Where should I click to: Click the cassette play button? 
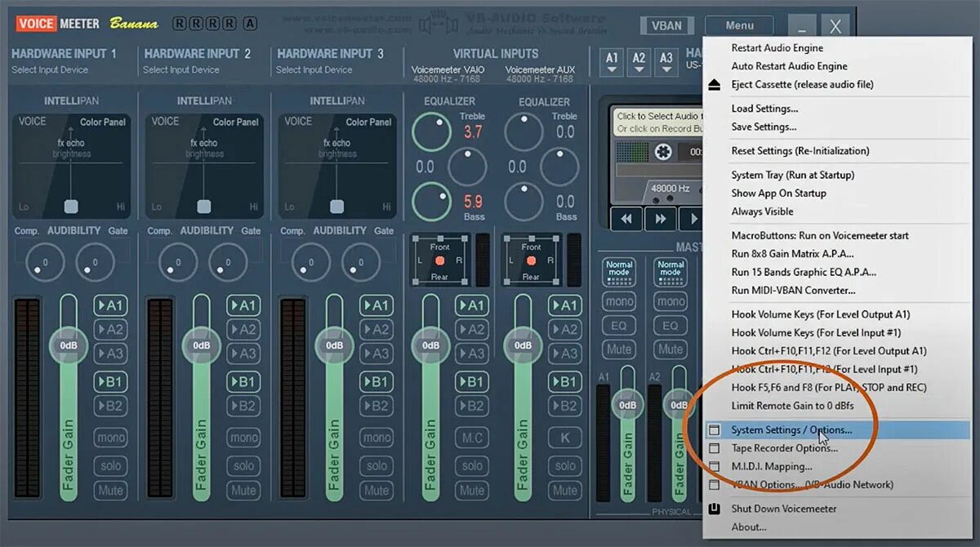[x=693, y=219]
